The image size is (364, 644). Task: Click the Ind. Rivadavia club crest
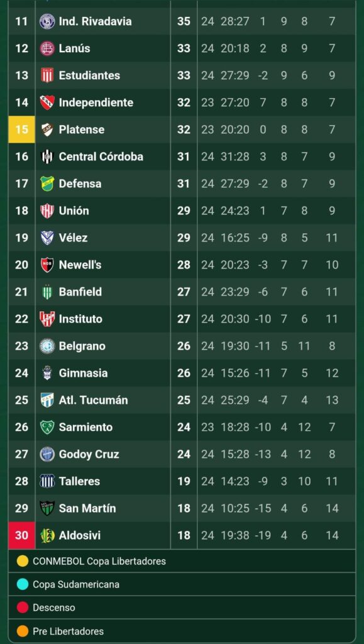click(x=47, y=21)
